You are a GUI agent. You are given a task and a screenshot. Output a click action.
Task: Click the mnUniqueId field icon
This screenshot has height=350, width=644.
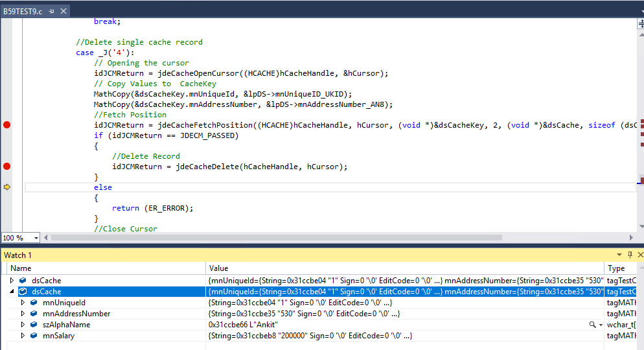pyautogui.click(x=34, y=303)
